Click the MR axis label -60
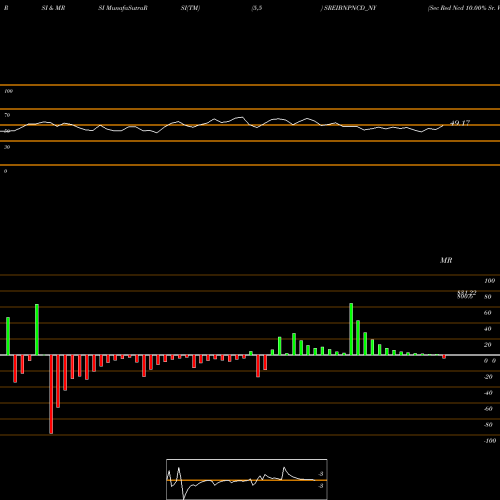This screenshot has width=500, height=500. coord(488,409)
